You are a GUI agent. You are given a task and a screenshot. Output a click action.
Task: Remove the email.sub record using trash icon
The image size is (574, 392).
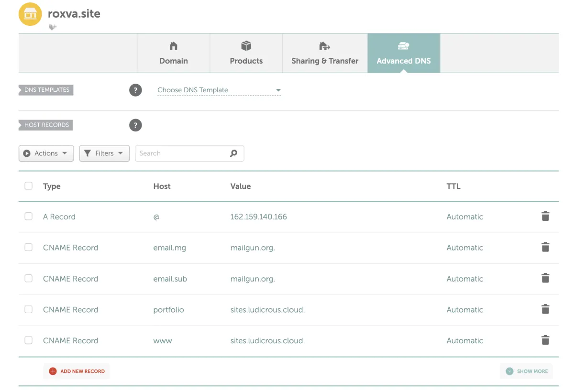coord(545,278)
